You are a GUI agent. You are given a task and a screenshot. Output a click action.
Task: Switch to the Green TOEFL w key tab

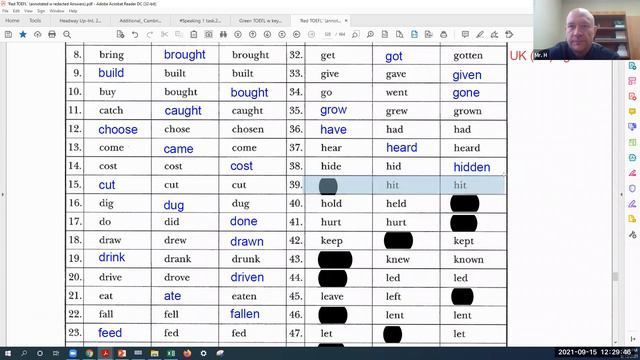tap(260, 20)
